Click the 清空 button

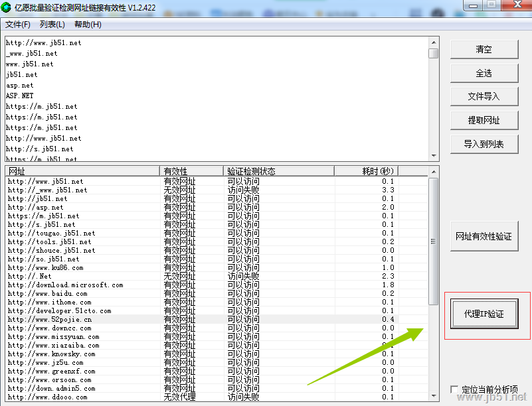[x=484, y=49]
